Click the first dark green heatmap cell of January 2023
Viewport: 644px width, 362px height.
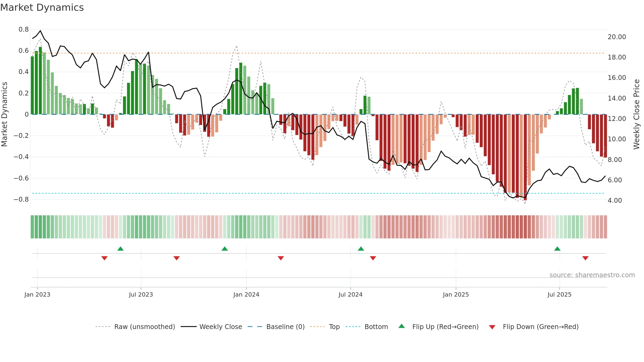32,227
